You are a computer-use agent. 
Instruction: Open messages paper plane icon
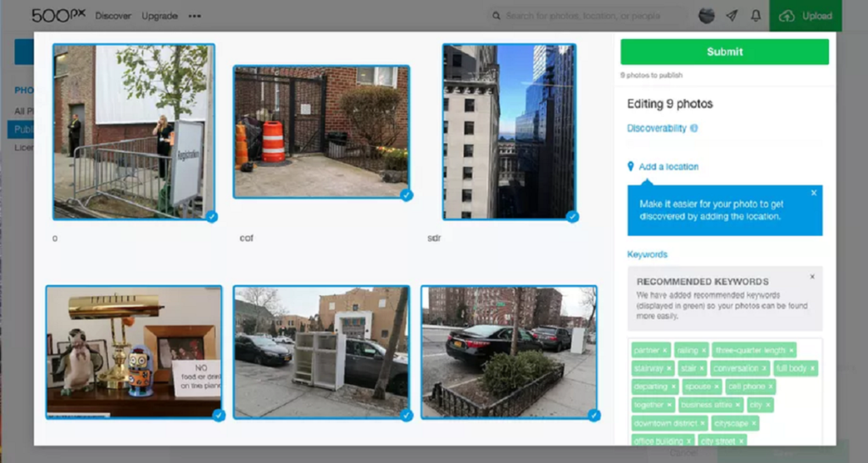pos(732,16)
